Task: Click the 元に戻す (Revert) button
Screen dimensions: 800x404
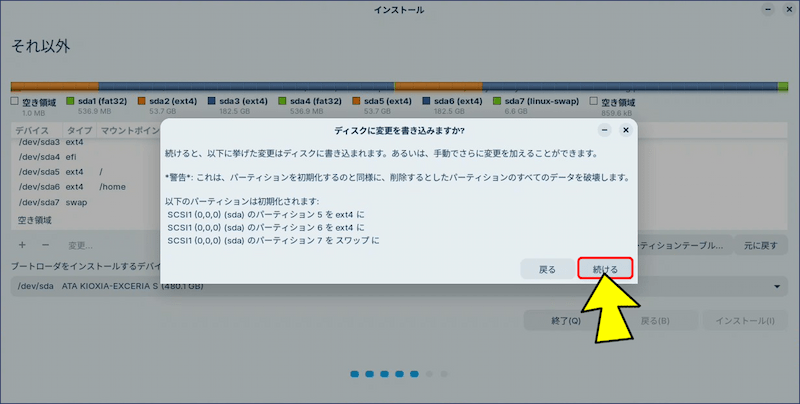Action: pos(759,244)
